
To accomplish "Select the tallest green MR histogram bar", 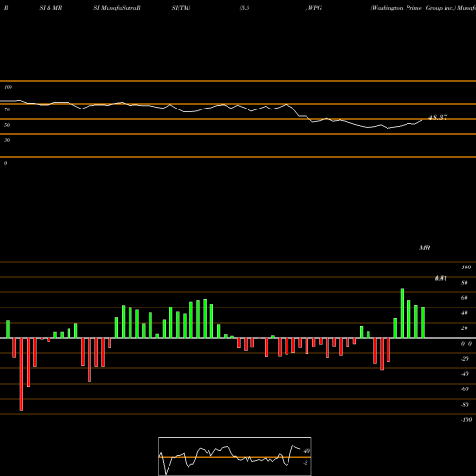I will point(402,313).
